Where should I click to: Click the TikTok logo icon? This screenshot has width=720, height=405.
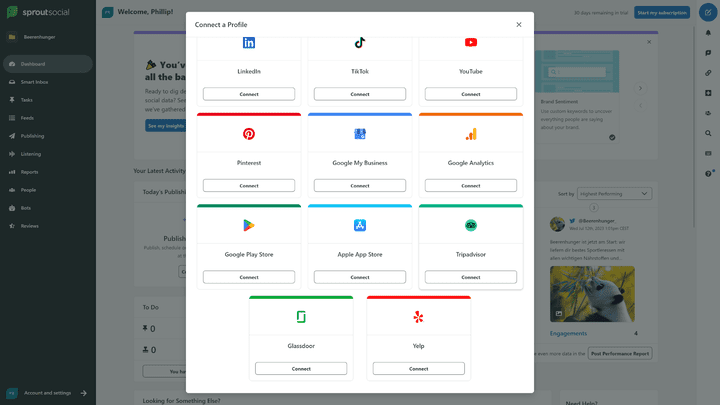pos(360,42)
